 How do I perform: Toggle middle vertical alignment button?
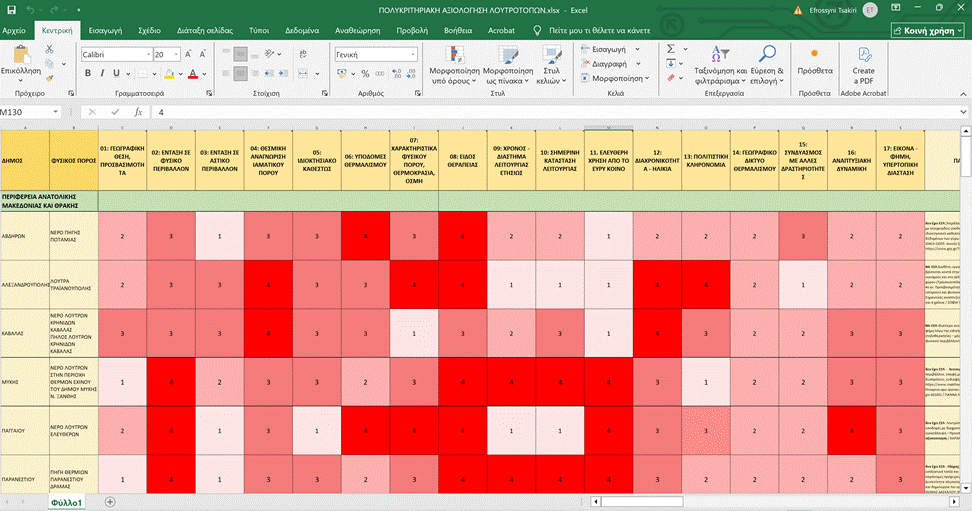click(241, 55)
